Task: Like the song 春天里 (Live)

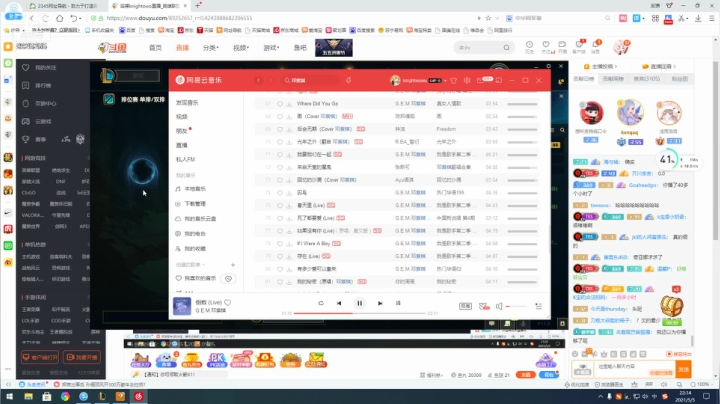Action: click(280, 205)
